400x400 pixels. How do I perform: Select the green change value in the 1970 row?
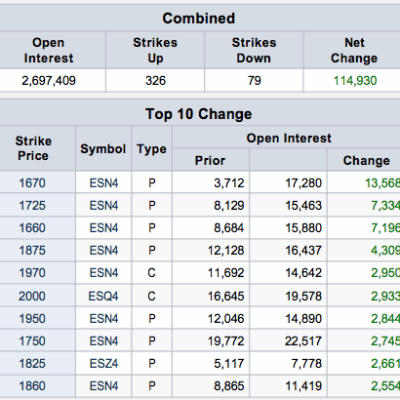coord(385,273)
